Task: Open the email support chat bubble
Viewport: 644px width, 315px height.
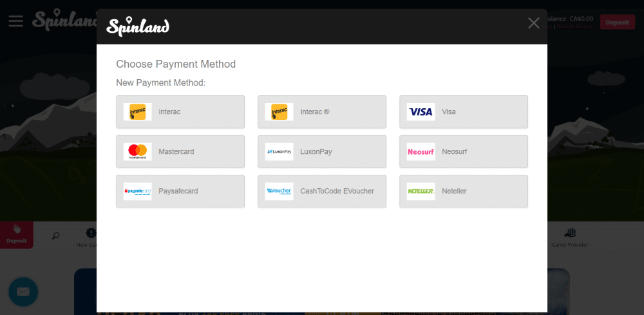Action: [23, 292]
